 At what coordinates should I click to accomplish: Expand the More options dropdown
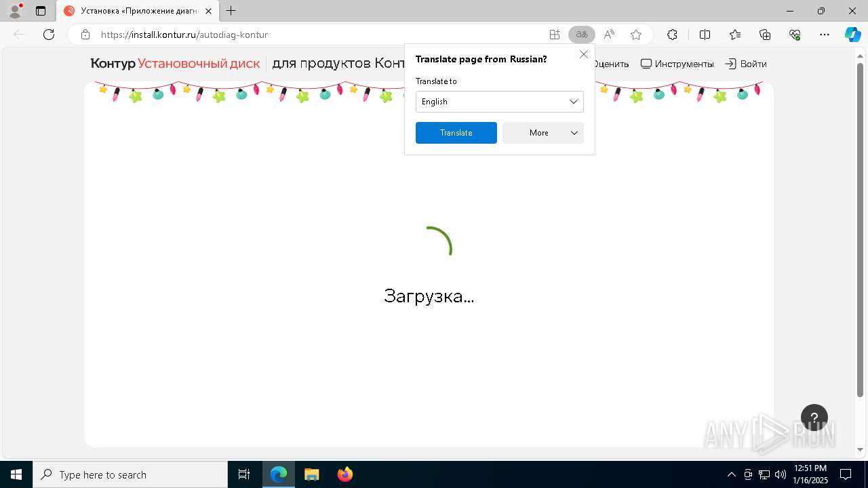pos(543,133)
